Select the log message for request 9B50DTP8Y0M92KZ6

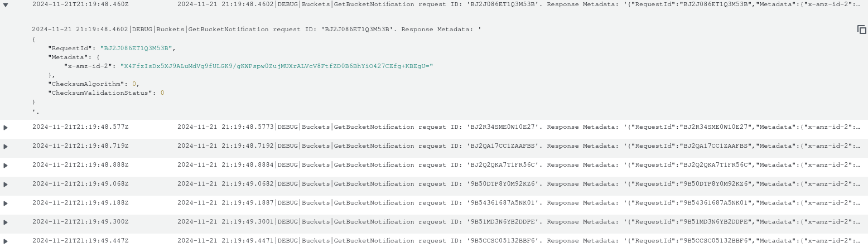tap(522, 184)
